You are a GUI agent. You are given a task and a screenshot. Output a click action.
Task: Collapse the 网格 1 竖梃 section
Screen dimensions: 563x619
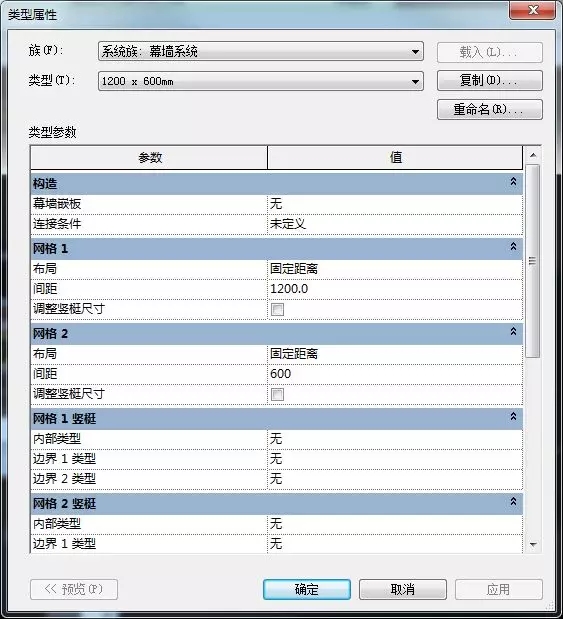(513, 416)
